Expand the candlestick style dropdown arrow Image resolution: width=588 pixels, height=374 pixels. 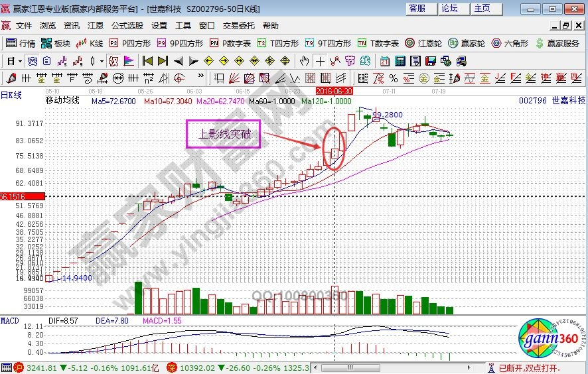(x=102, y=61)
